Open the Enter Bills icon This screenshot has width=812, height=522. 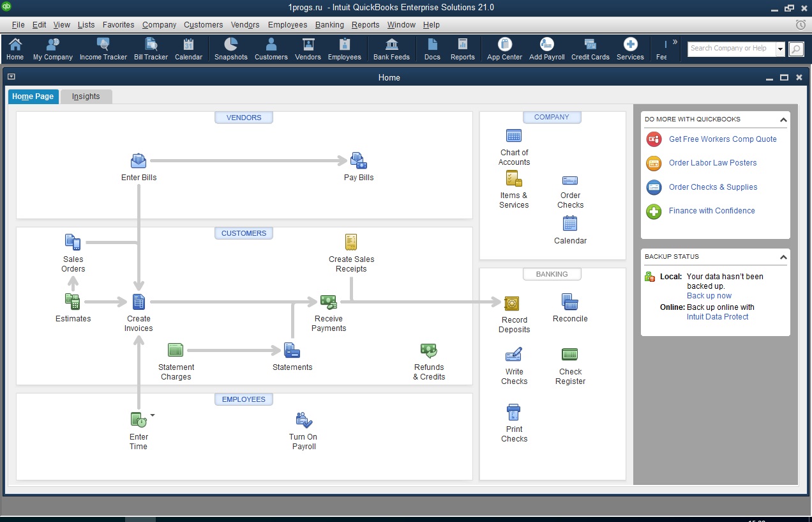[x=139, y=161]
